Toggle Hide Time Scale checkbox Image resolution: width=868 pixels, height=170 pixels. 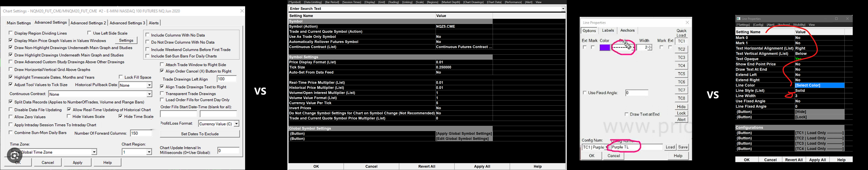(x=120, y=116)
